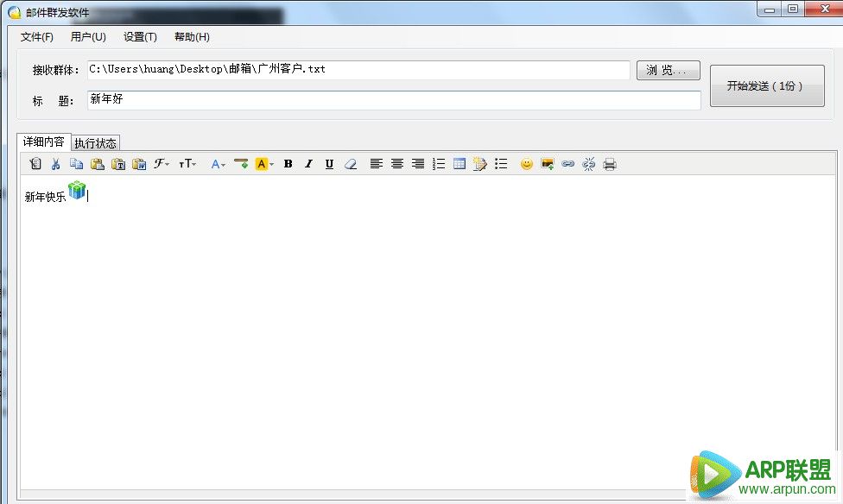This screenshot has width=843, height=504.
Task: Click the Paste from Word icon
Action: pyautogui.click(x=139, y=164)
